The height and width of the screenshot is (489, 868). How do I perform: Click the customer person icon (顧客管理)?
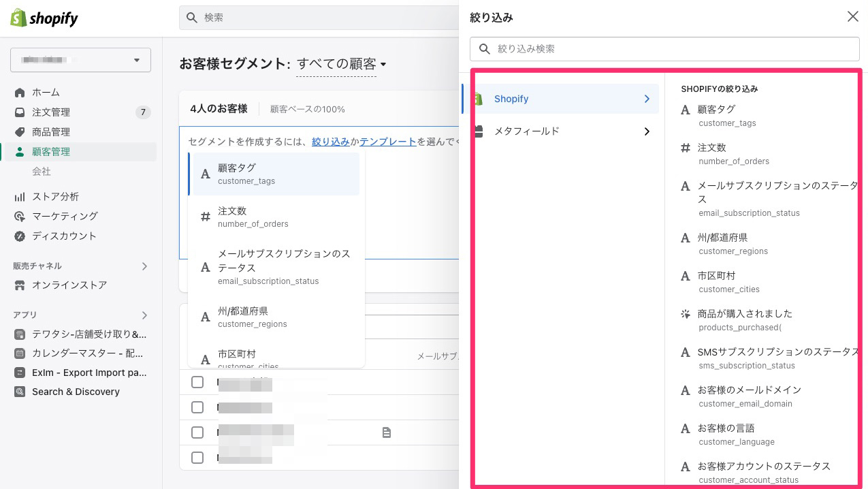pos(20,152)
